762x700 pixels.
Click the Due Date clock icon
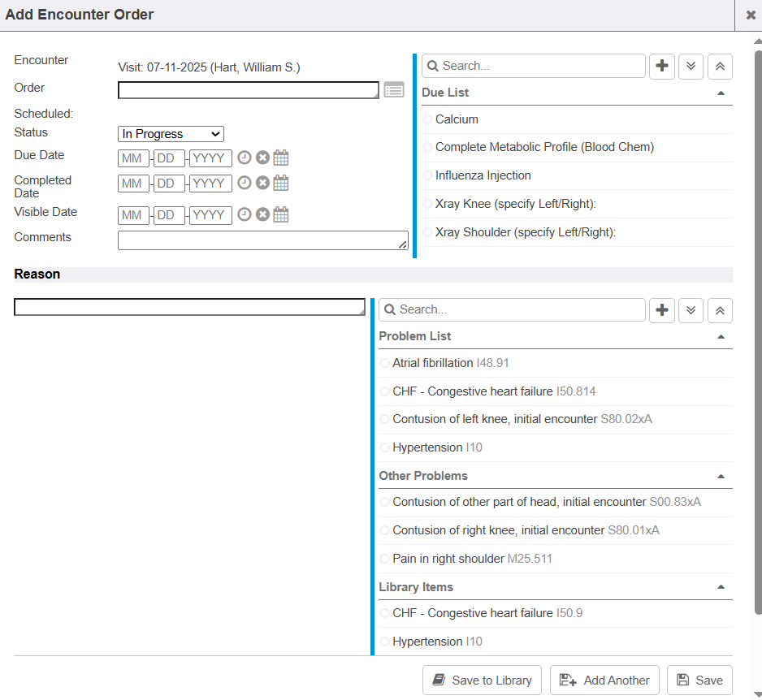point(244,158)
